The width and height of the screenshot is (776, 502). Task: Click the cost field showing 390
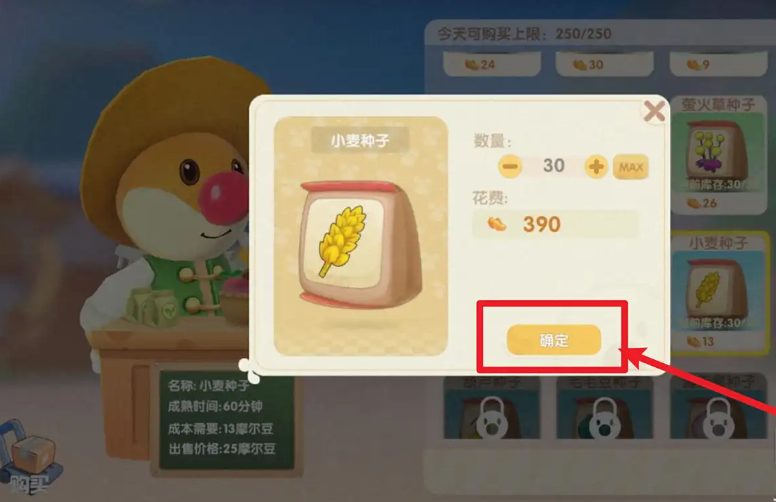[555, 224]
